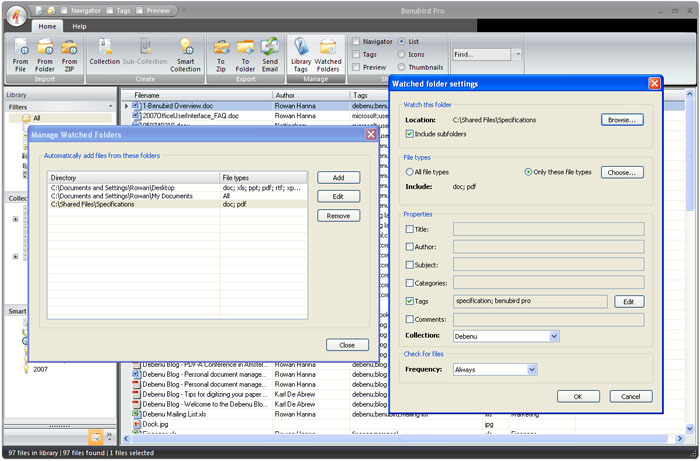Close the Watched folder settings dialog
The width and height of the screenshot is (700, 461).
(x=654, y=83)
